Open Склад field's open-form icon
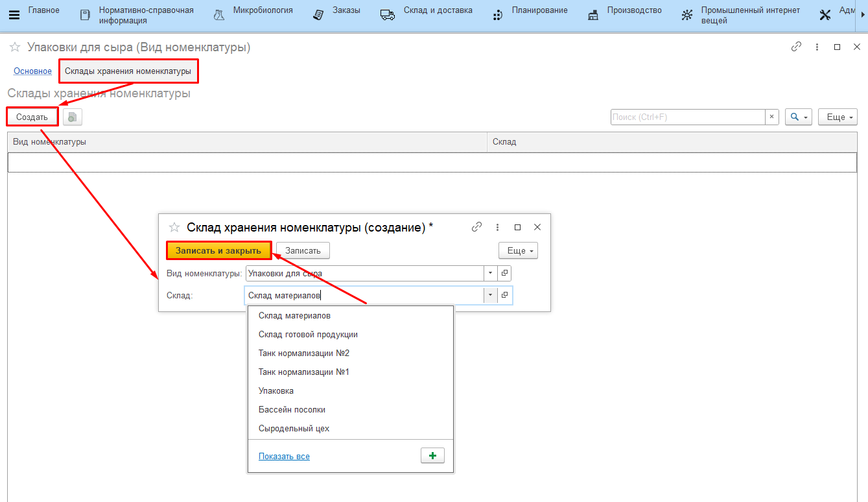The image size is (868, 502). point(504,295)
